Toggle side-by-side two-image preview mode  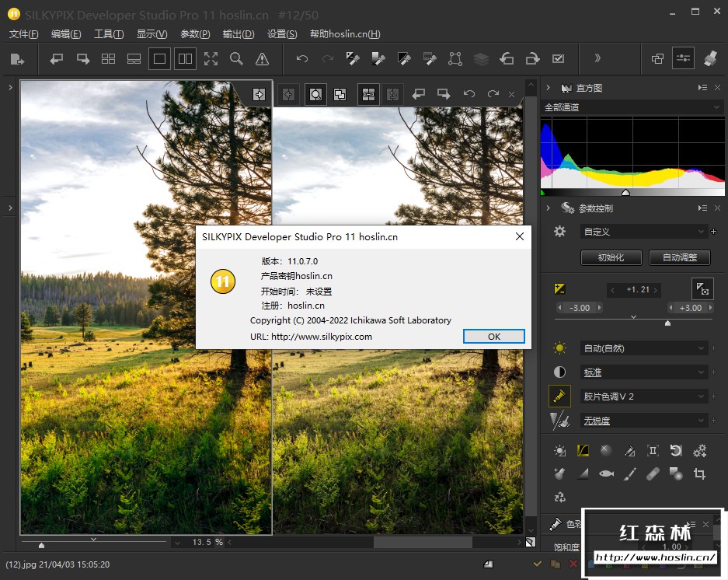(x=185, y=59)
